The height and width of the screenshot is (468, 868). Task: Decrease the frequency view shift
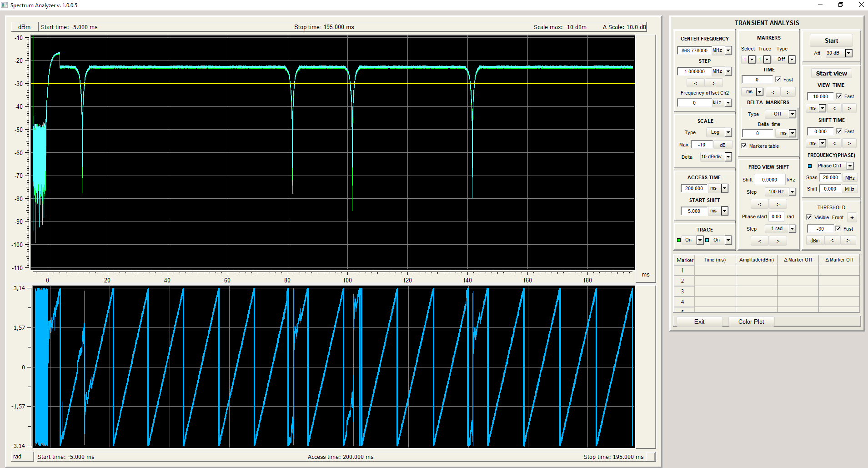click(x=760, y=204)
